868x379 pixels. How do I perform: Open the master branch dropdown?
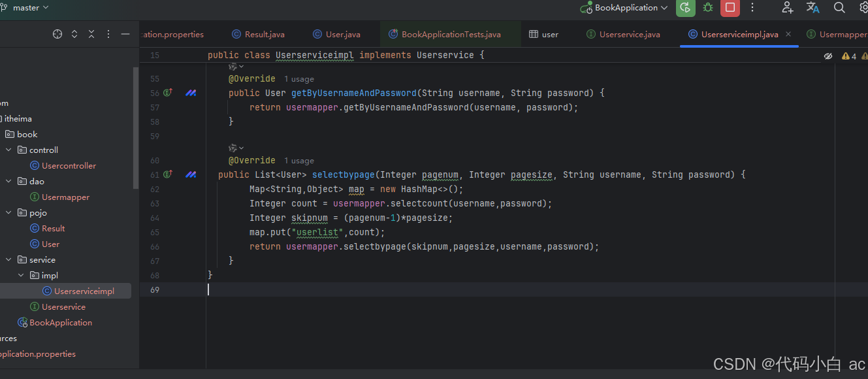pyautogui.click(x=26, y=8)
